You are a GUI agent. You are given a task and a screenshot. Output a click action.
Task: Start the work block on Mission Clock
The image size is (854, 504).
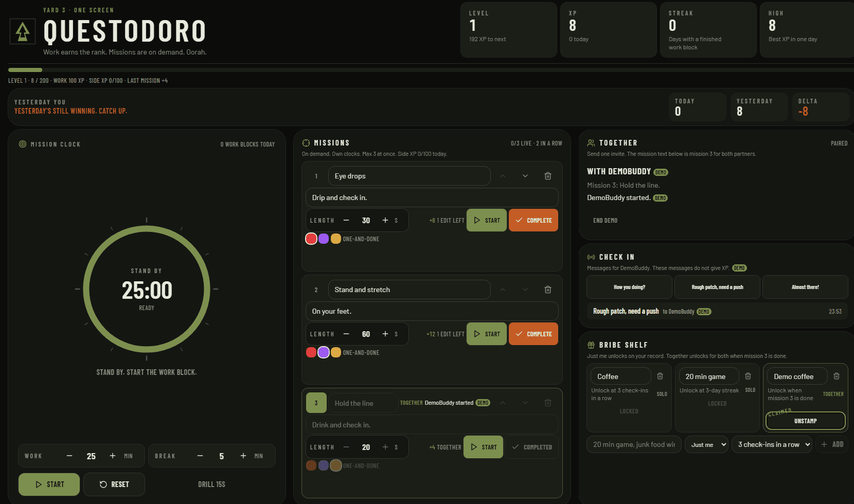tap(49, 484)
